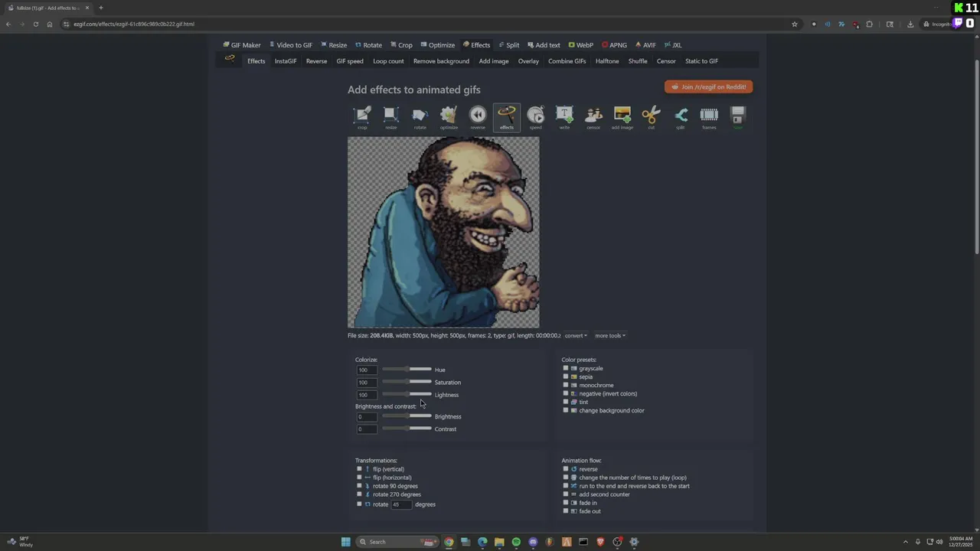Open Static to GIF submenu link
The image size is (980, 551).
point(701,61)
